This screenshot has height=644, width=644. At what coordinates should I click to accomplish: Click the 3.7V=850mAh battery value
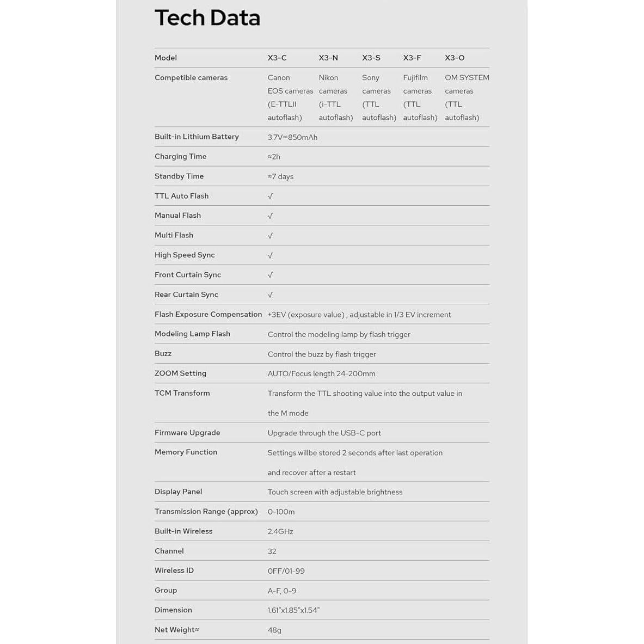pyautogui.click(x=292, y=137)
